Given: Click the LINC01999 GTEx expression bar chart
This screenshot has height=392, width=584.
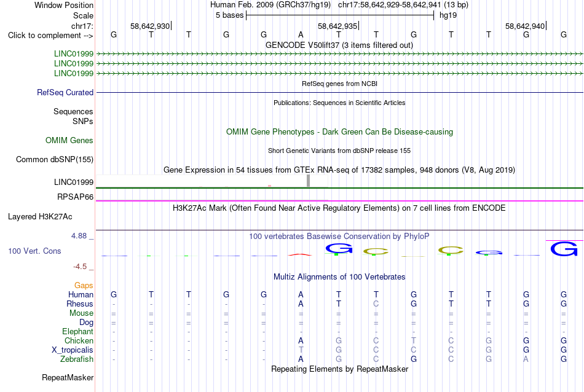Looking at the screenshot, I should (212, 181).
